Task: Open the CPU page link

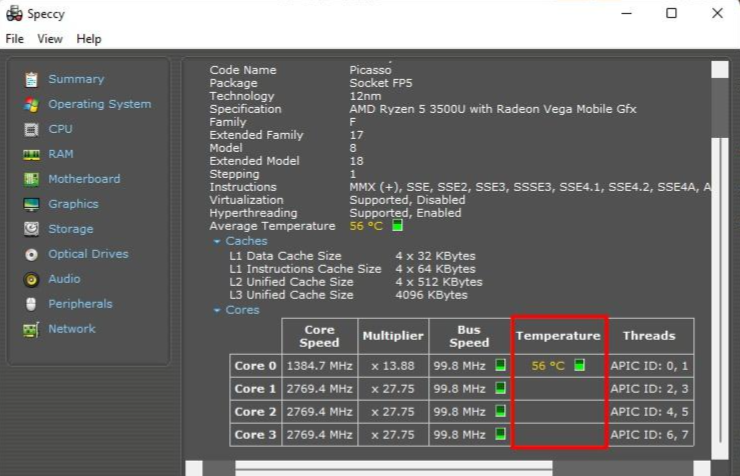Action: coord(60,129)
